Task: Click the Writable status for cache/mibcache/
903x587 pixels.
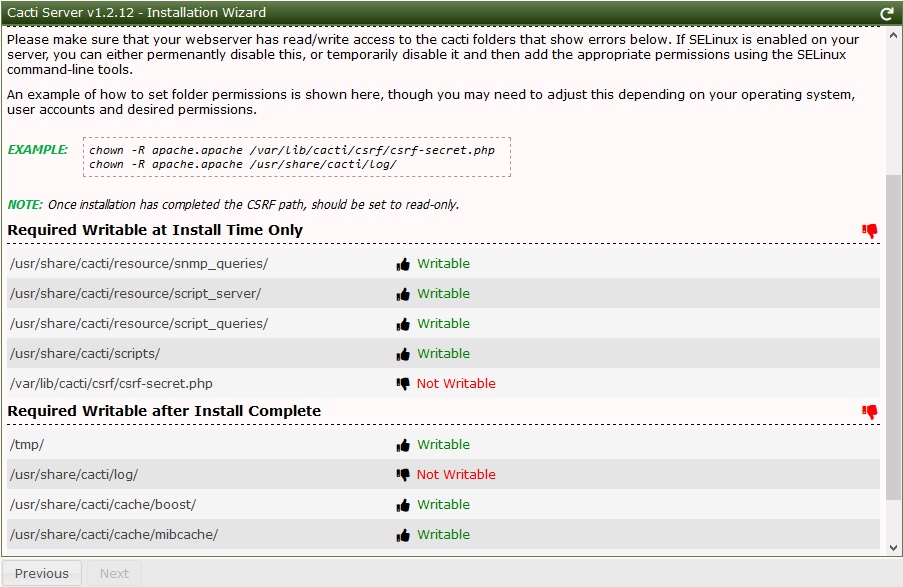Action: click(x=443, y=535)
